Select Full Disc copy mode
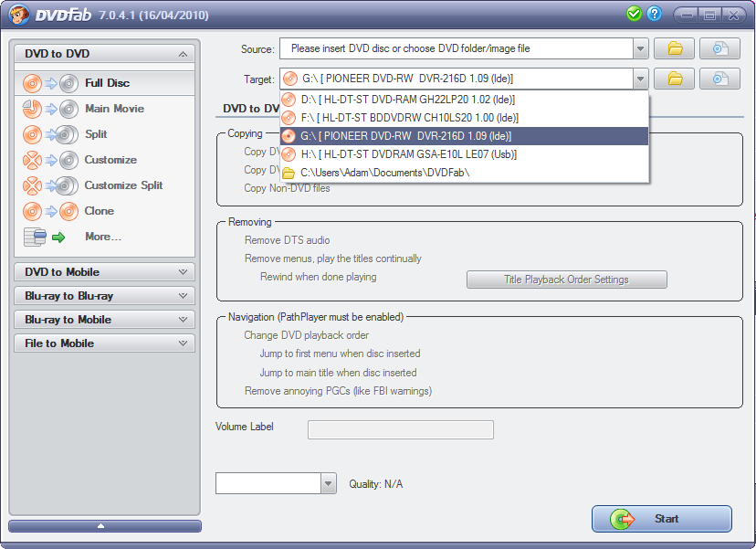This screenshot has height=549, width=756. point(105,83)
